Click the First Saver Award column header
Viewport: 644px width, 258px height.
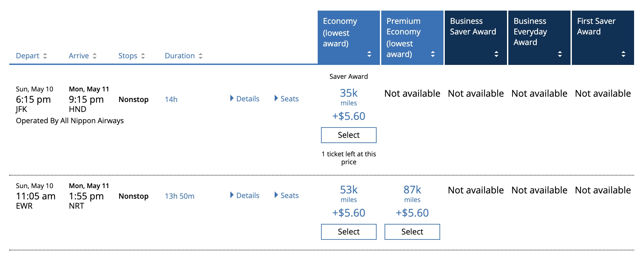coord(603,38)
